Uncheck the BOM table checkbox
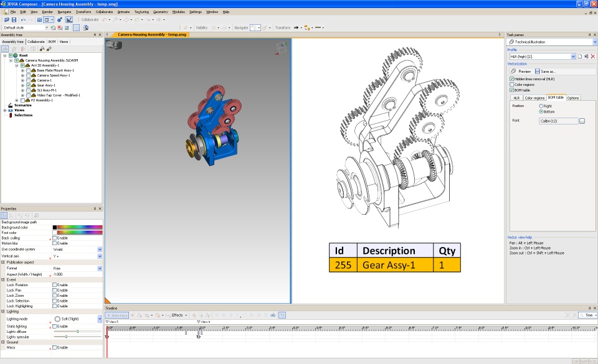The width and height of the screenshot is (598, 364). (512, 90)
